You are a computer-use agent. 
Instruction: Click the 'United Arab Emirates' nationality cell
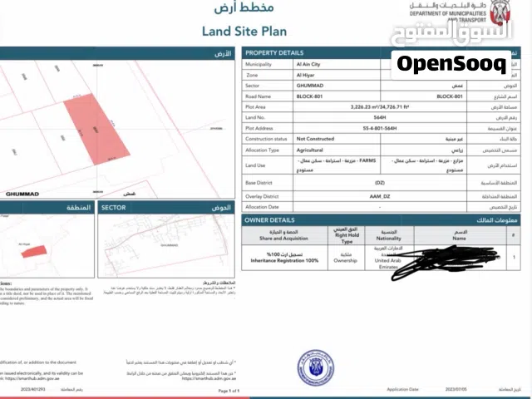click(x=388, y=258)
